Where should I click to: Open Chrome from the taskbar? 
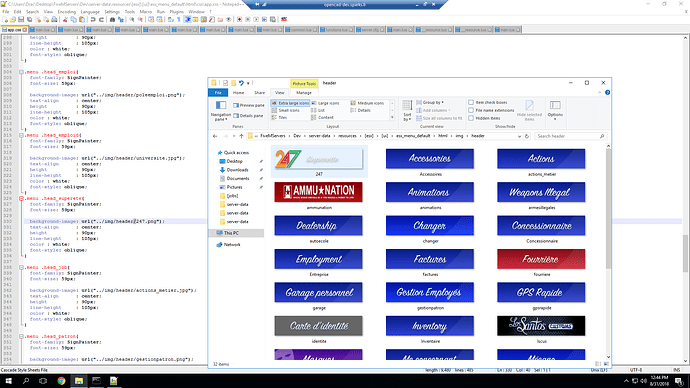(61, 381)
